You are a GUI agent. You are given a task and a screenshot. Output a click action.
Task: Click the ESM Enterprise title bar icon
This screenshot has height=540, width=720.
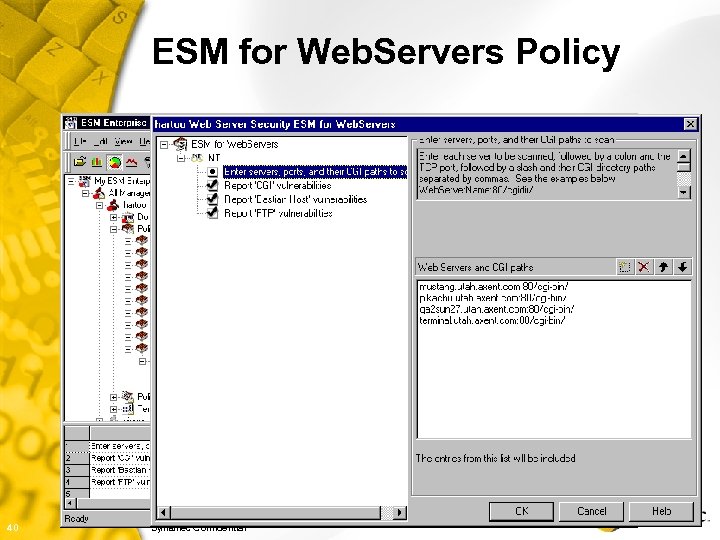70,123
